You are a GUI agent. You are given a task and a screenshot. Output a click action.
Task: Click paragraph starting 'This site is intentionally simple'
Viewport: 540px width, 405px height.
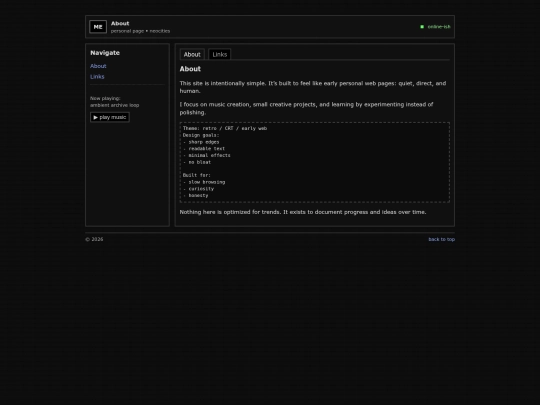point(313,87)
